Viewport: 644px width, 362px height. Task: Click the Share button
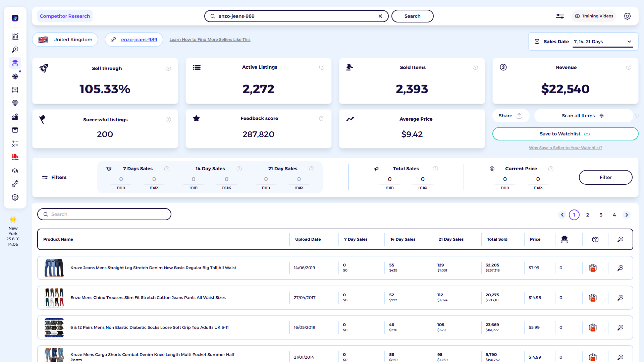pyautogui.click(x=510, y=116)
